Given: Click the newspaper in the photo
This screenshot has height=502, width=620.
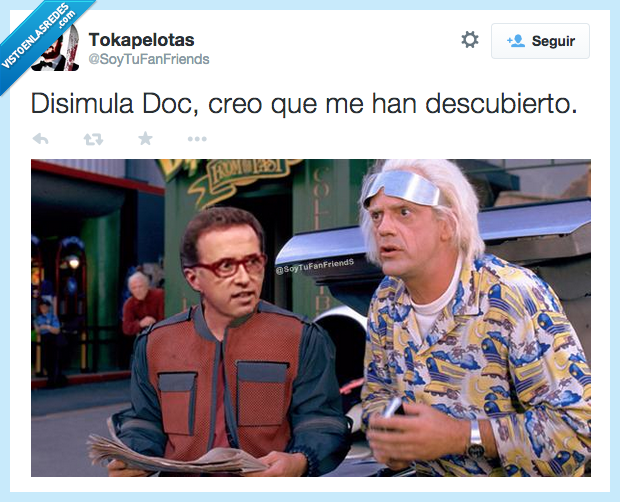Looking at the screenshot, I should 174,455.
